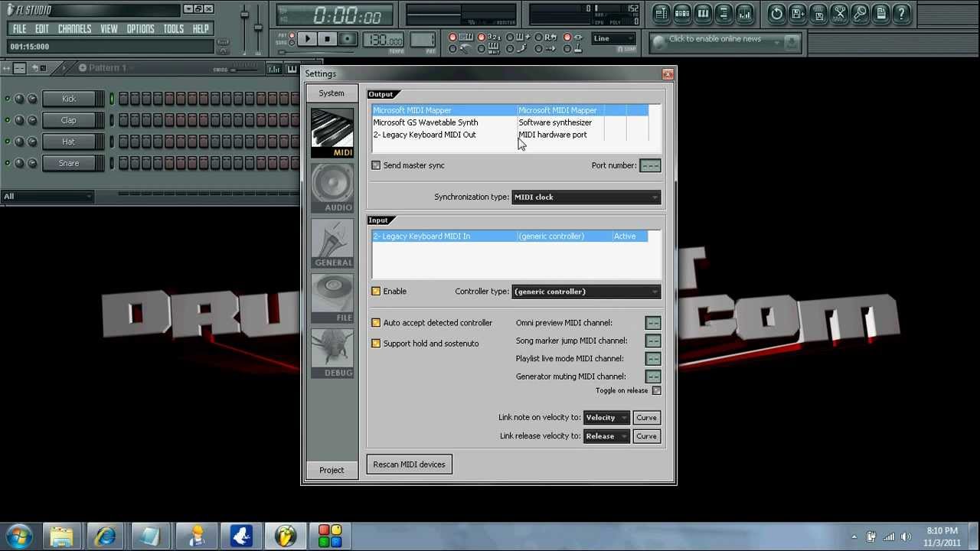Click the swing slider in step sequencer

click(245, 70)
